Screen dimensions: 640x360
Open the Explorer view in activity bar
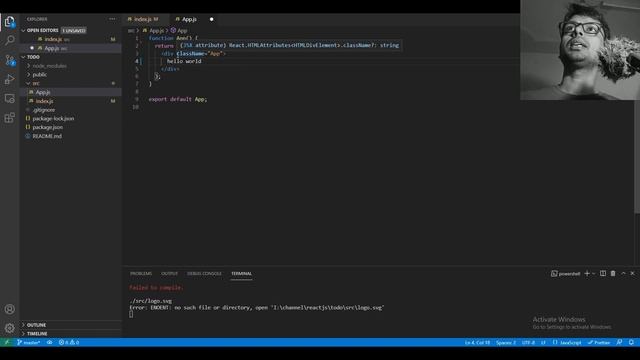click(9, 21)
